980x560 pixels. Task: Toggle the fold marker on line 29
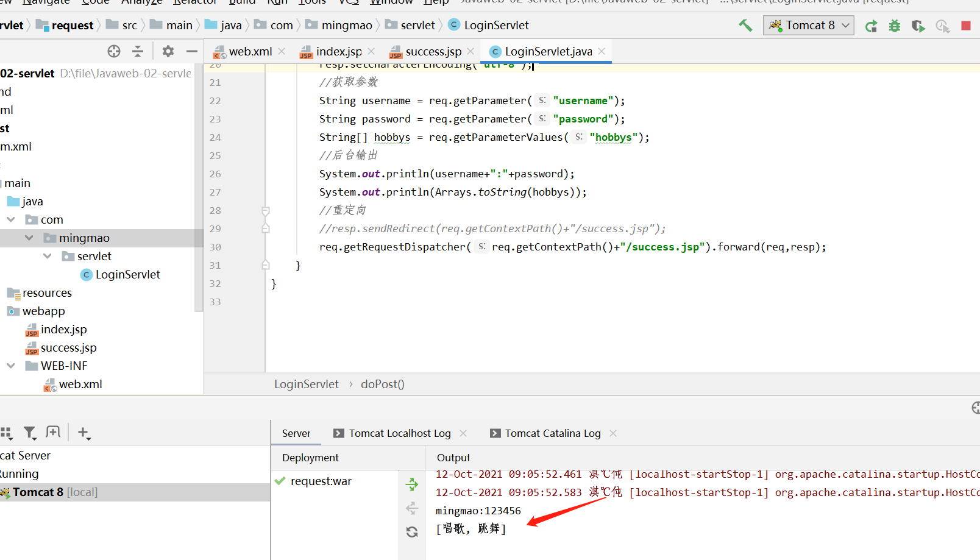[x=266, y=229]
